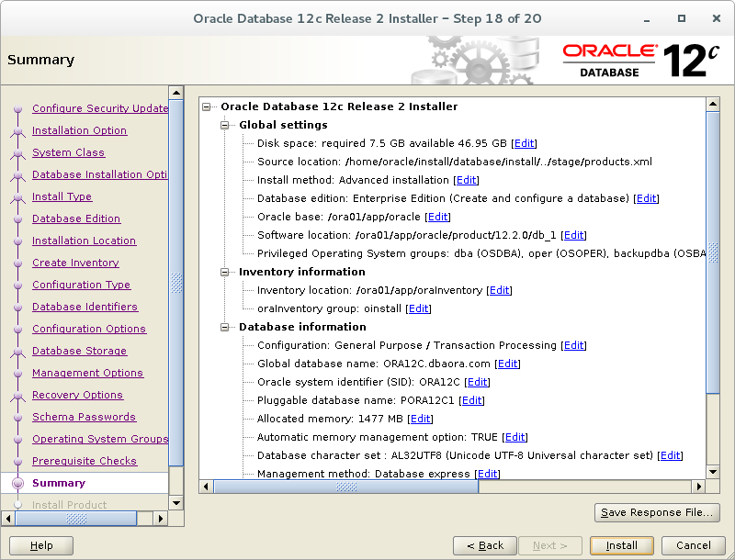Select the Source location row text

(x=454, y=162)
